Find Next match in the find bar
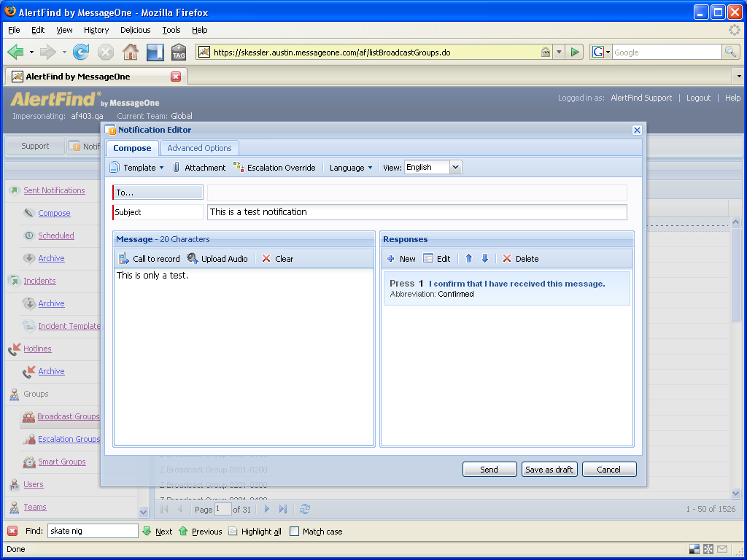Image resolution: width=747 pixels, height=560 pixels. (158, 531)
